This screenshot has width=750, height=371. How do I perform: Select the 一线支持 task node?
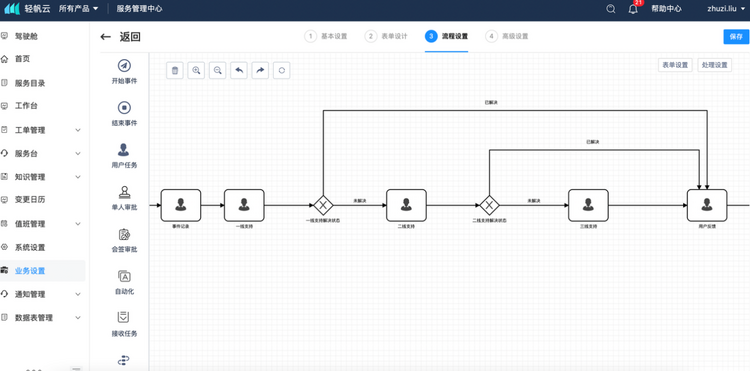pyautogui.click(x=244, y=206)
